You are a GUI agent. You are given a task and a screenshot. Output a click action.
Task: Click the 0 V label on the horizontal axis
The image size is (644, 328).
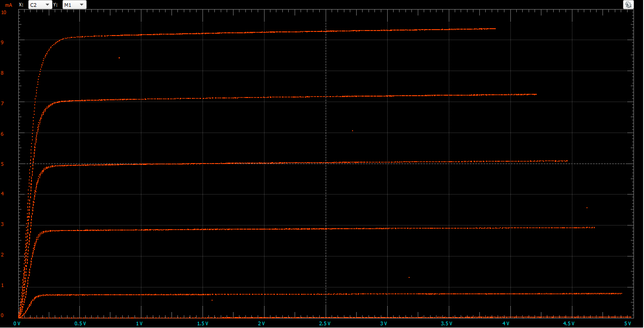17,323
